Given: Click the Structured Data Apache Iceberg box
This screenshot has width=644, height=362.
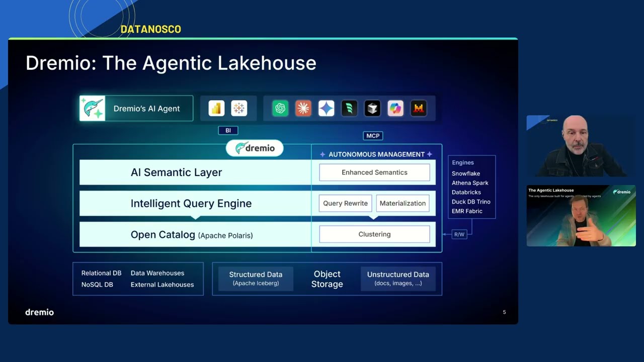Looking at the screenshot, I should click(x=256, y=279).
